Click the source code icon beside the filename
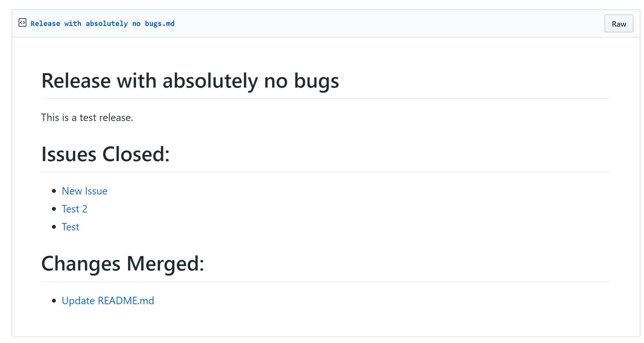644x343 pixels. click(22, 23)
